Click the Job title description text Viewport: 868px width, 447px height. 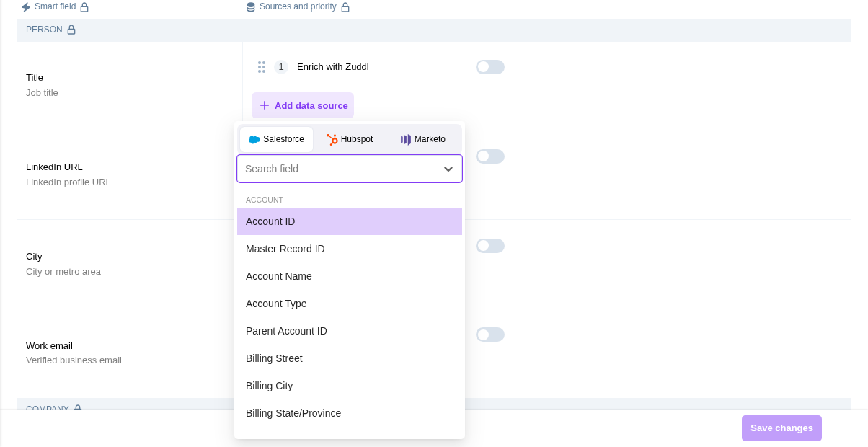42,92
